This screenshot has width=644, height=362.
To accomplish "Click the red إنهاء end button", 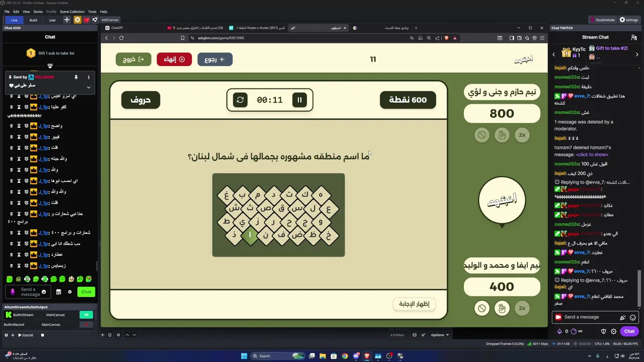I will 174,59.
